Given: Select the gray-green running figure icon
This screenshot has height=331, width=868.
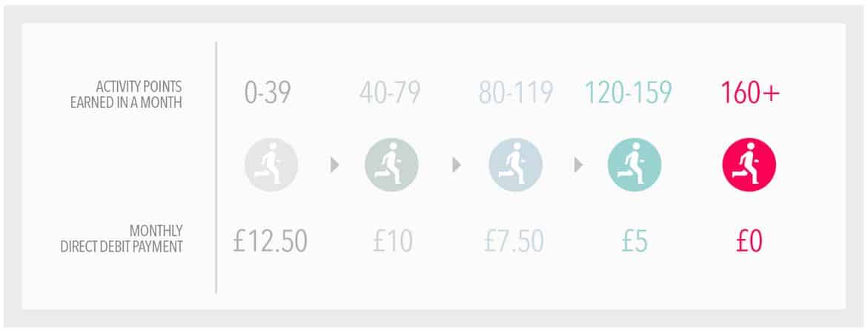Looking at the screenshot, I should (x=391, y=165).
